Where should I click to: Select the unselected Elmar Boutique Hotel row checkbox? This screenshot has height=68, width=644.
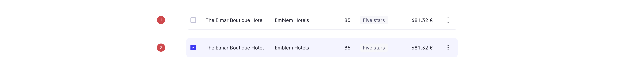coord(193,20)
